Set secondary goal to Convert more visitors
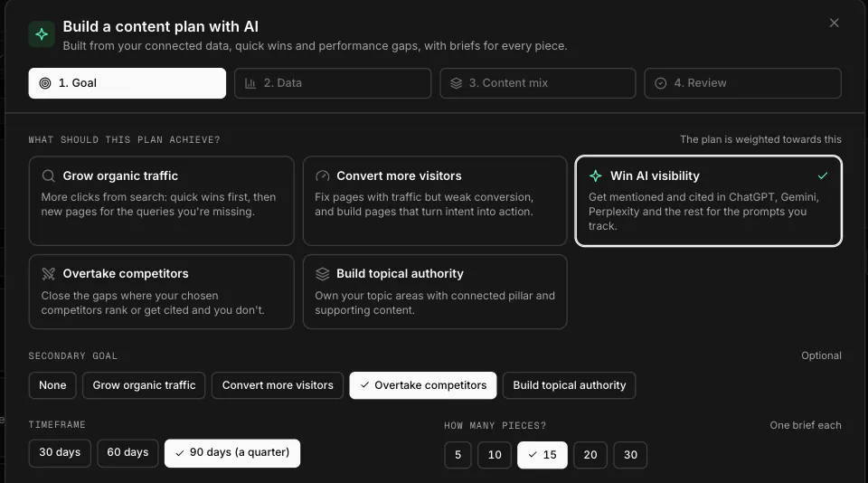 (278, 385)
